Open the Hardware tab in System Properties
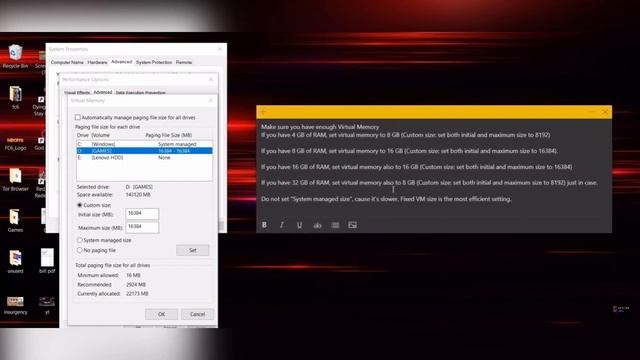This screenshot has height=360, width=640. point(97,62)
